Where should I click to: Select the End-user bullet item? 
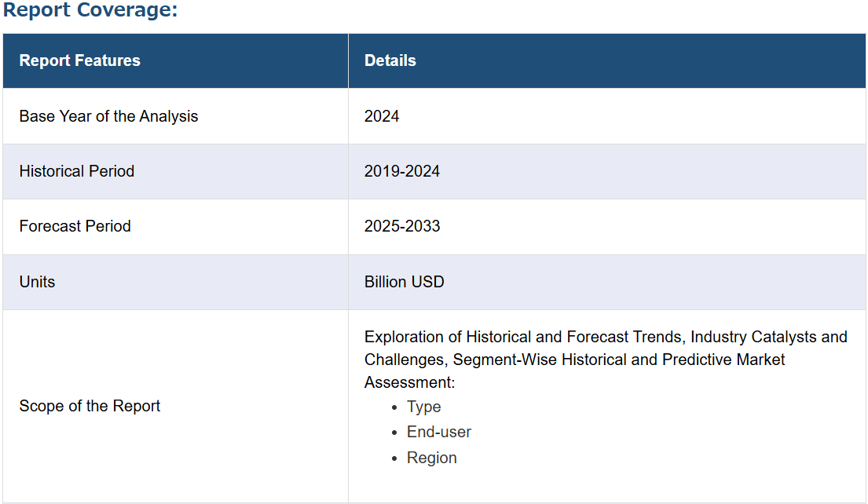click(x=438, y=432)
